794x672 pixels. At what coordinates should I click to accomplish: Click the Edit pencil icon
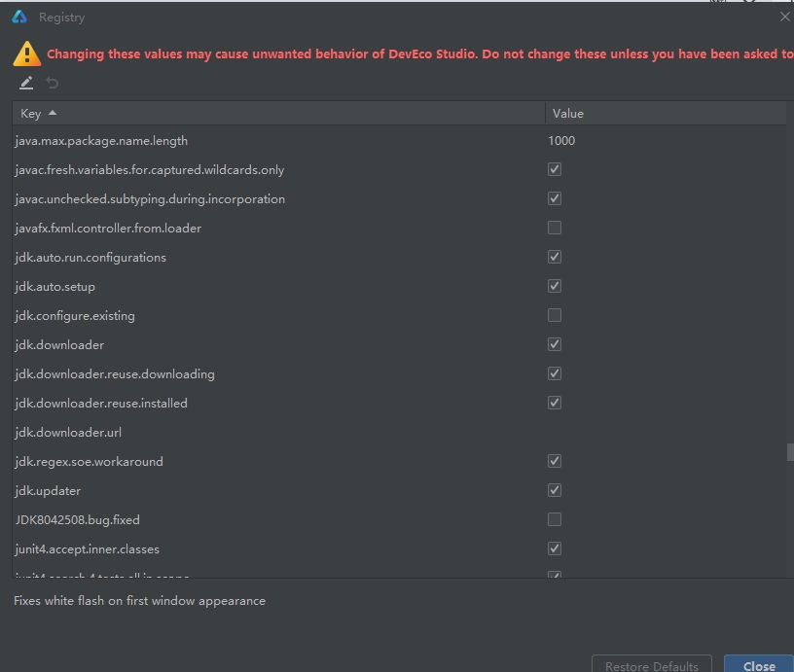point(26,84)
